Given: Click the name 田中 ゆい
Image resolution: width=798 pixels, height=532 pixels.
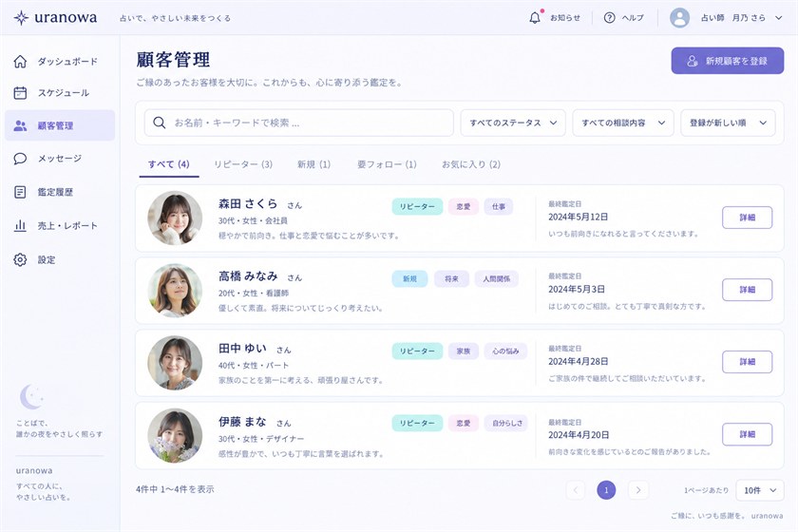Looking at the screenshot, I should click(243, 349).
